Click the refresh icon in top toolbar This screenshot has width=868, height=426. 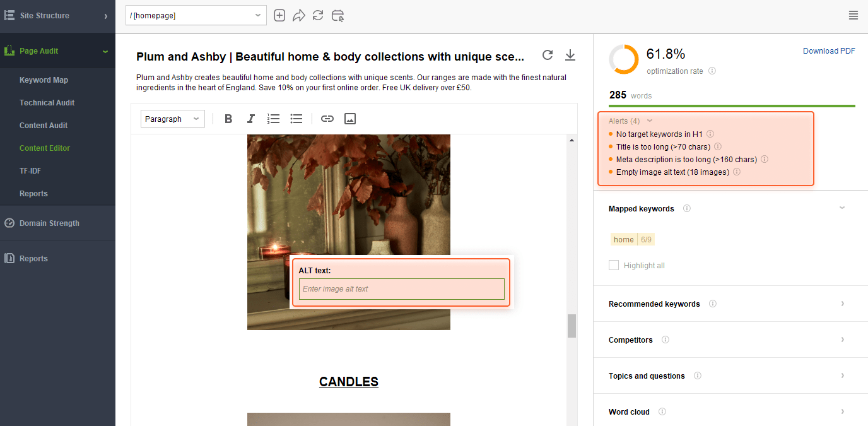click(318, 15)
